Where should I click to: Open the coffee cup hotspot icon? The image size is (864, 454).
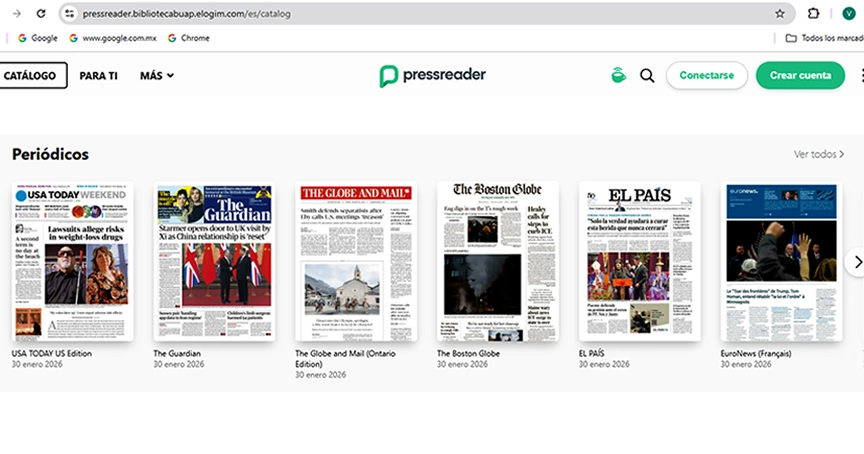pos(618,75)
